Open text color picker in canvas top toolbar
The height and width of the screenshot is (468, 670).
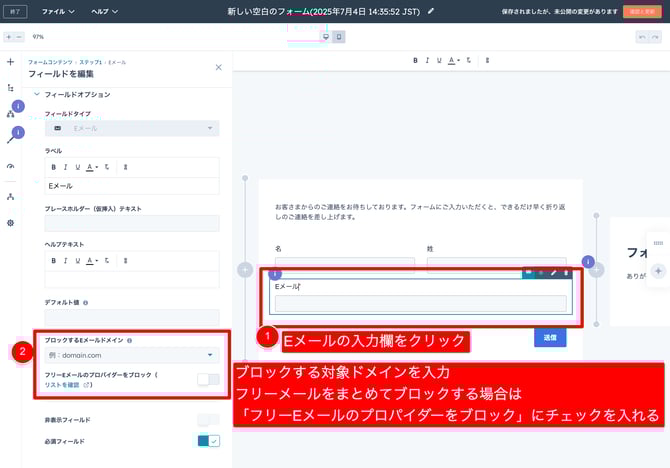(453, 61)
